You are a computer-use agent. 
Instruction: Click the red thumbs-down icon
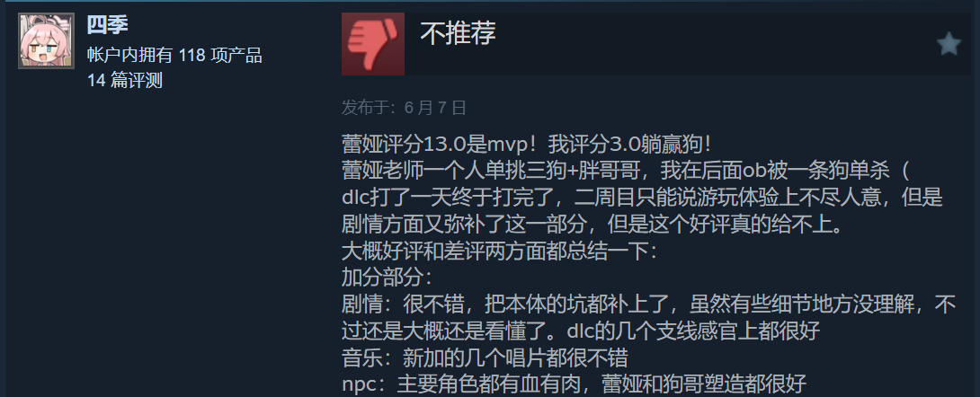(372, 44)
